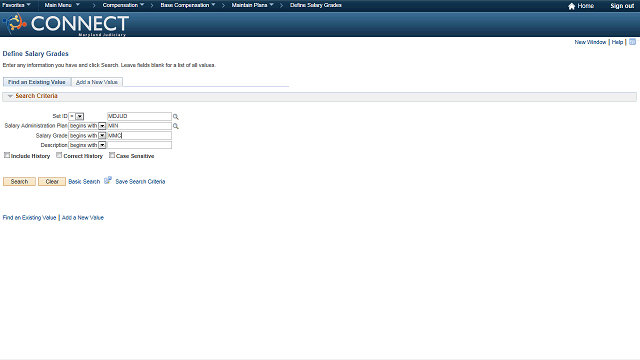Open the New Window link
640x360 pixels.
pos(590,42)
